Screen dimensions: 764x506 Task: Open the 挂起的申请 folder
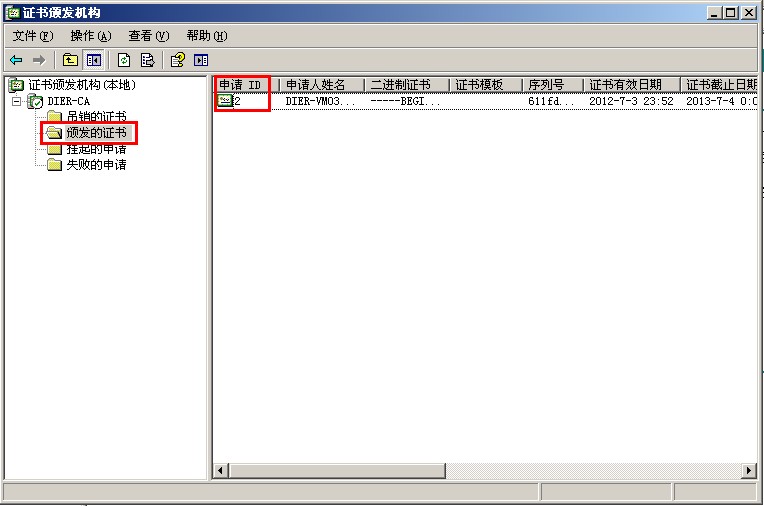tap(95, 149)
